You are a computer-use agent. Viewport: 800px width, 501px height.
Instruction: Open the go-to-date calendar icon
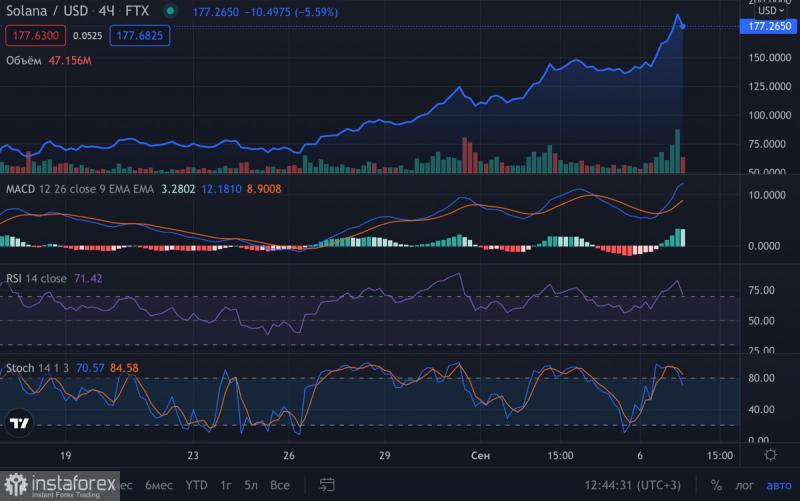click(x=326, y=485)
